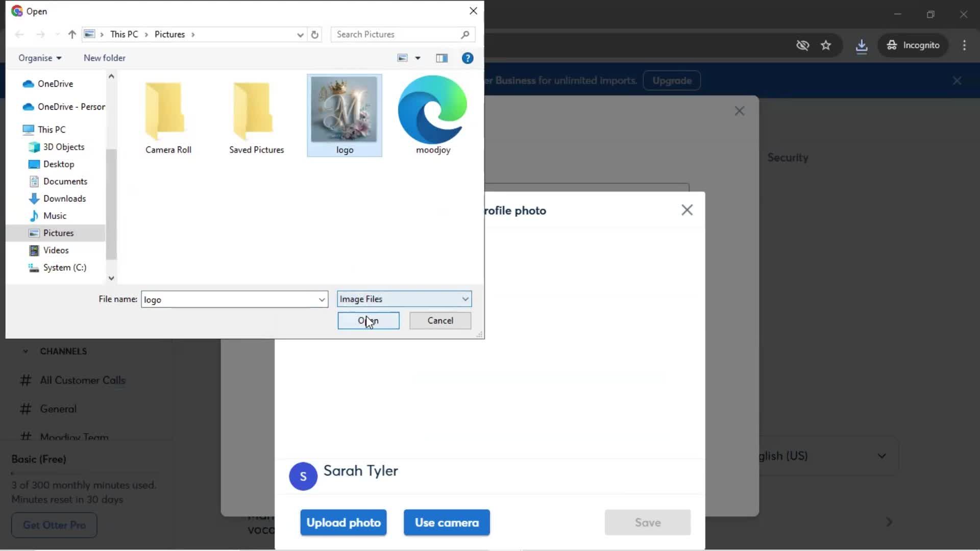Select the Camera Roll folder

coord(168,117)
